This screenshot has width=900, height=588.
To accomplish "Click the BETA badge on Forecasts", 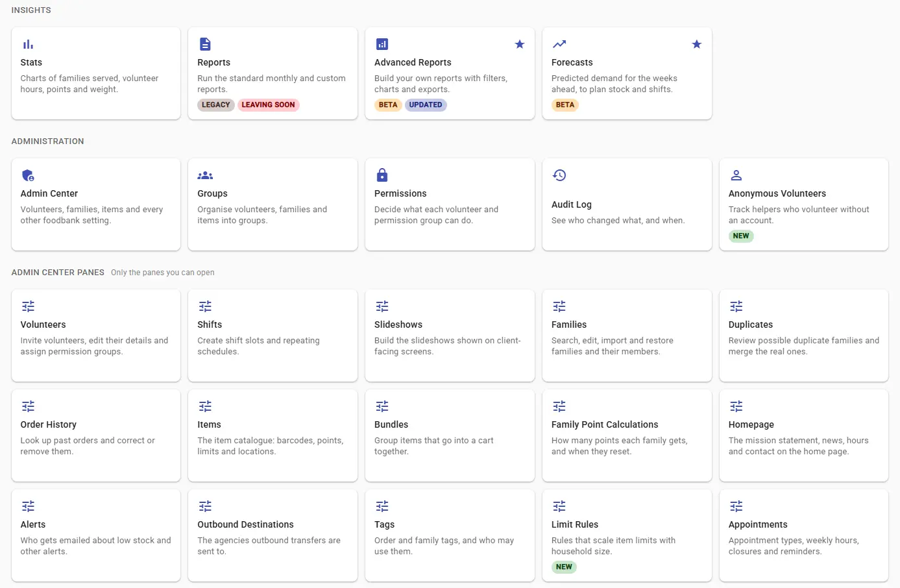I will pyautogui.click(x=565, y=105).
